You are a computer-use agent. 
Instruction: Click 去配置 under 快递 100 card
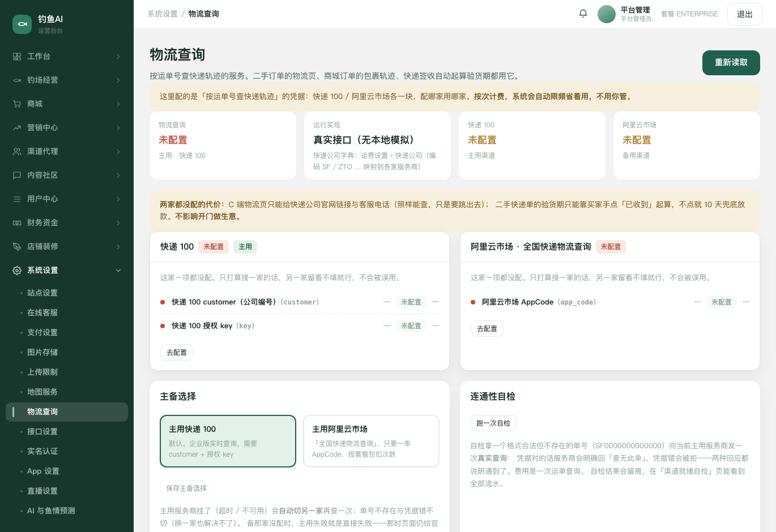tap(177, 353)
